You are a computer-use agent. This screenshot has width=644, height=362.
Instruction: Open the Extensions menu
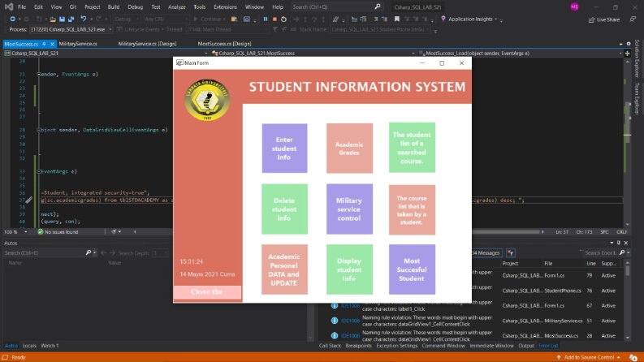click(225, 7)
